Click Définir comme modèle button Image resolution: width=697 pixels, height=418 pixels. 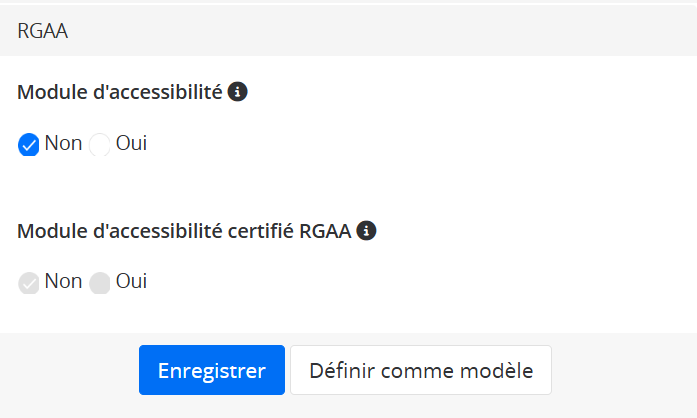[421, 370]
